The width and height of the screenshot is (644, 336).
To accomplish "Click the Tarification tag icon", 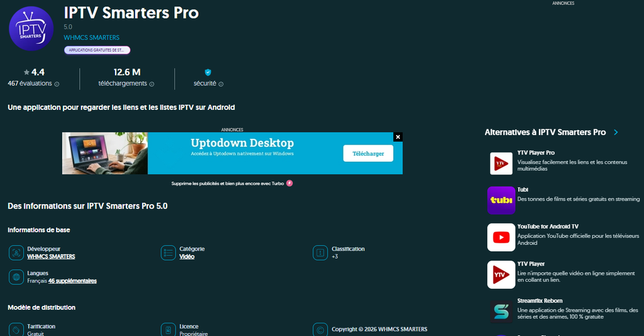I will (16, 330).
